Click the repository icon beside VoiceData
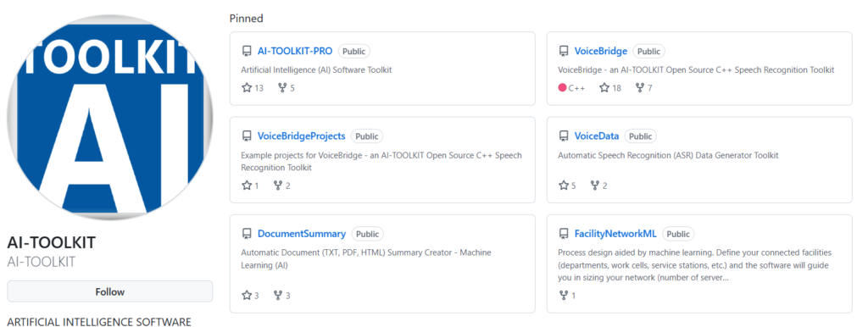The height and width of the screenshot is (327, 868). click(564, 136)
